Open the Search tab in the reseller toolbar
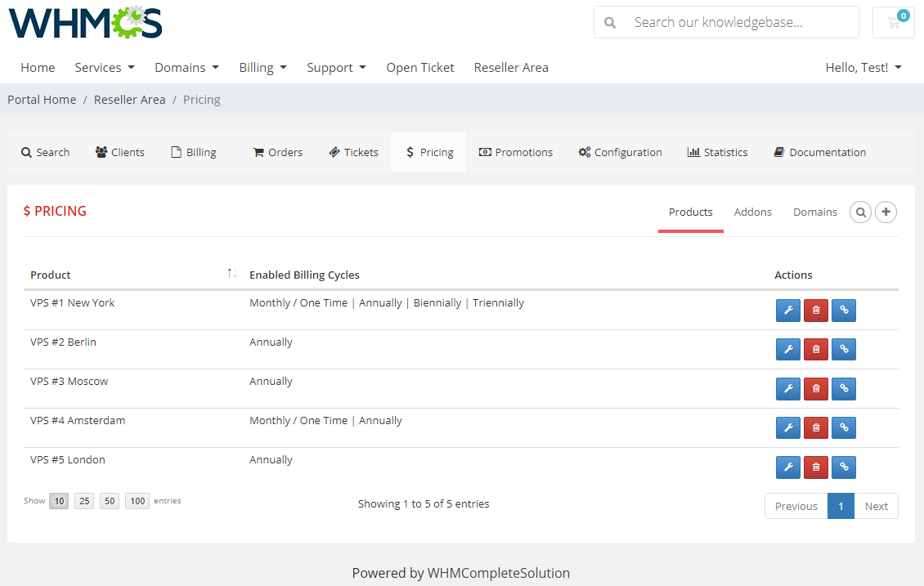The height and width of the screenshot is (586, 924). click(x=45, y=152)
